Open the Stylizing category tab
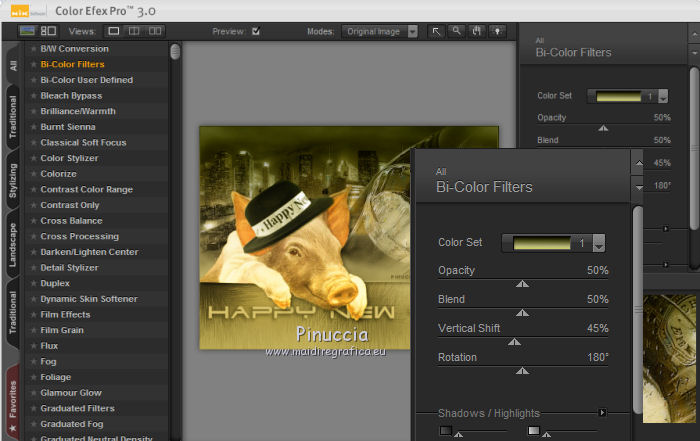 [13, 180]
